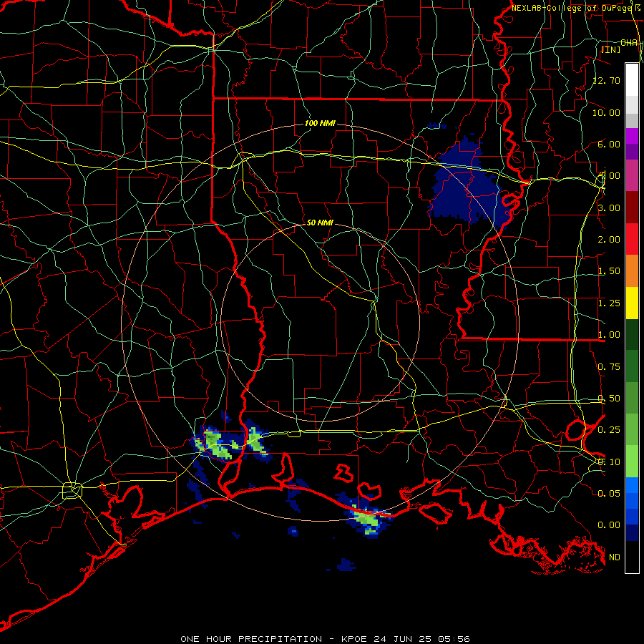The height and width of the screenshot is (644, 644).
Task: Click the ND legend label
Action: (x=615, y=557)
